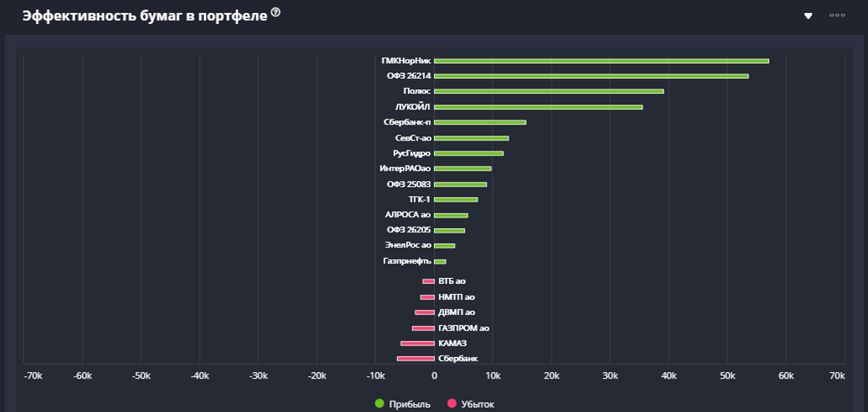Select the КАМАЗ loss bar
The image size is (868, 412).
[x=417, y=343]
